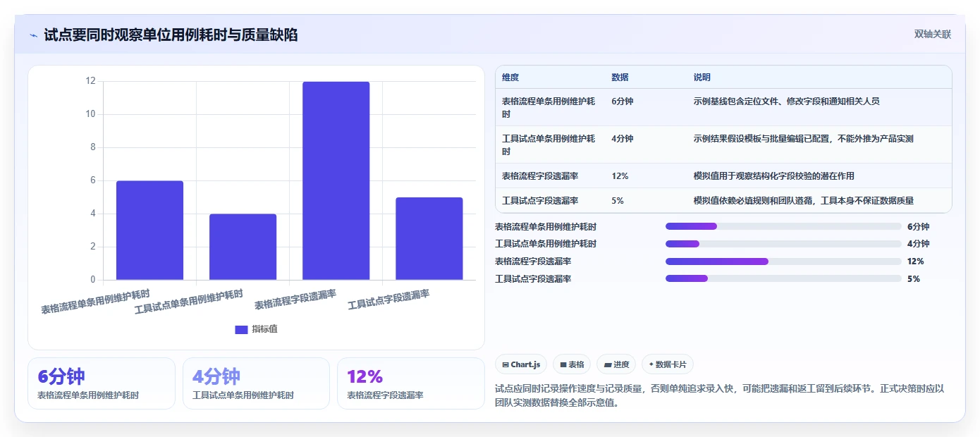The image size is (980, 437).
Task: Click the description starting 模拟值用于观察
Action: coord(773,176)
